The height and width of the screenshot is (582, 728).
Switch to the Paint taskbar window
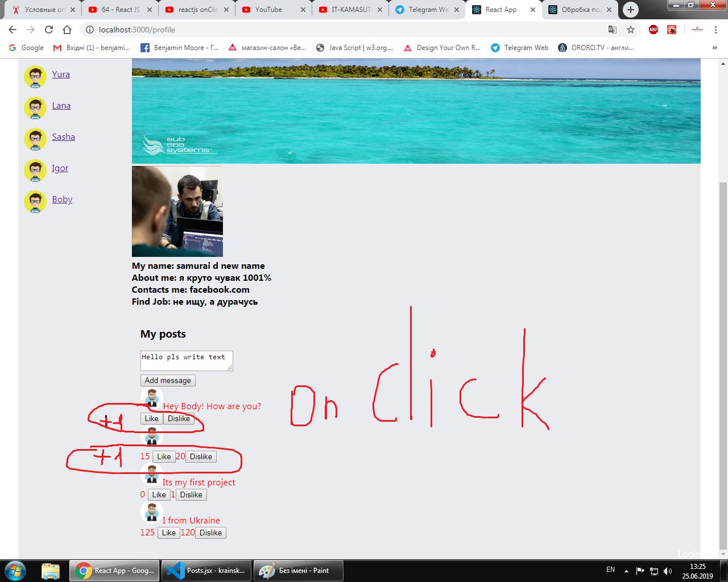click(x=299, y=571)
